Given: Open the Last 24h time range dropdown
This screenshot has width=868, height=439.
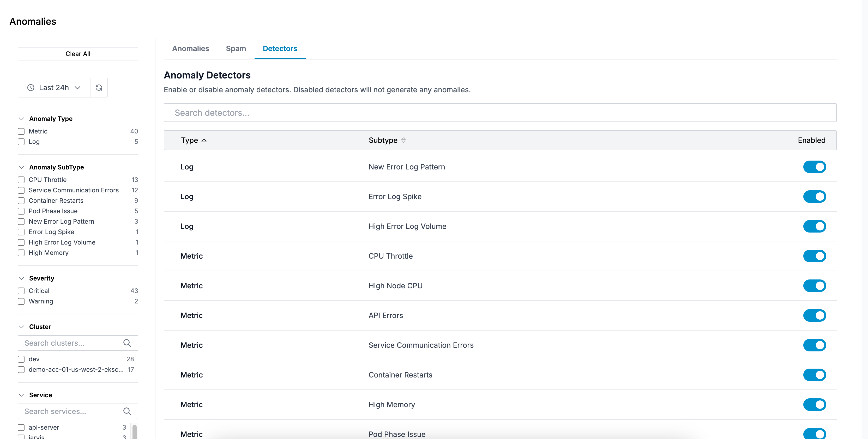Looking at the screenshot, I should tap(54, 88).
